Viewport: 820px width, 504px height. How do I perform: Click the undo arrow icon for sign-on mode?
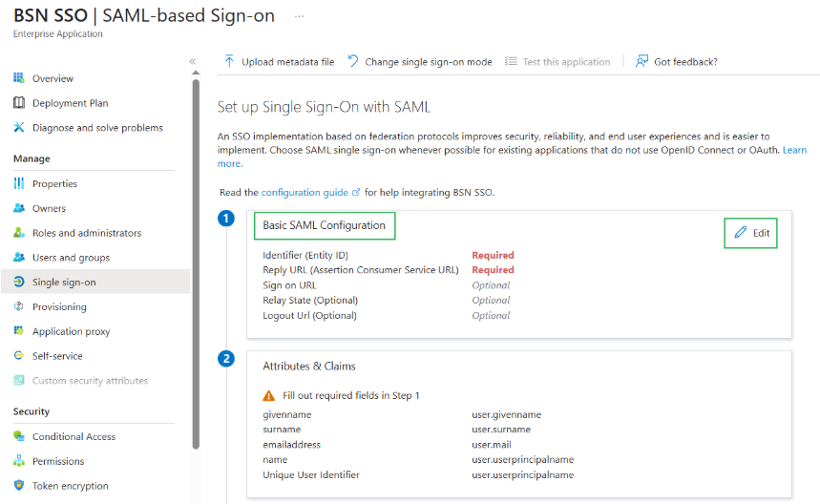click(353, 61)
